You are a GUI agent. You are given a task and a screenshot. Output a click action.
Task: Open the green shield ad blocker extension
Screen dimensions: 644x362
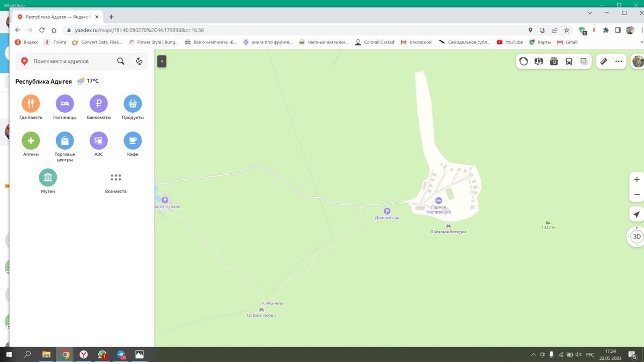pyautogui.click(x=583, y=31)
